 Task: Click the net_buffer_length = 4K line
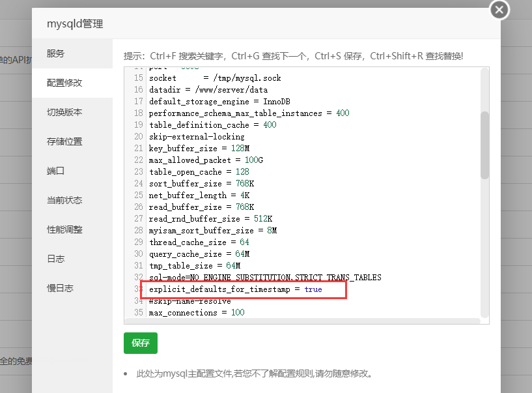(199, 196)
